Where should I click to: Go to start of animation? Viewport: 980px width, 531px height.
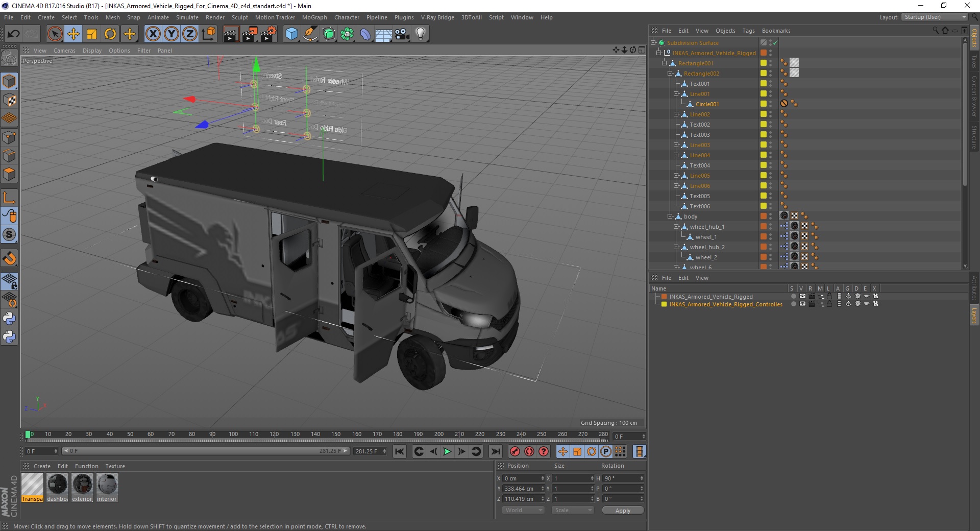400,451
